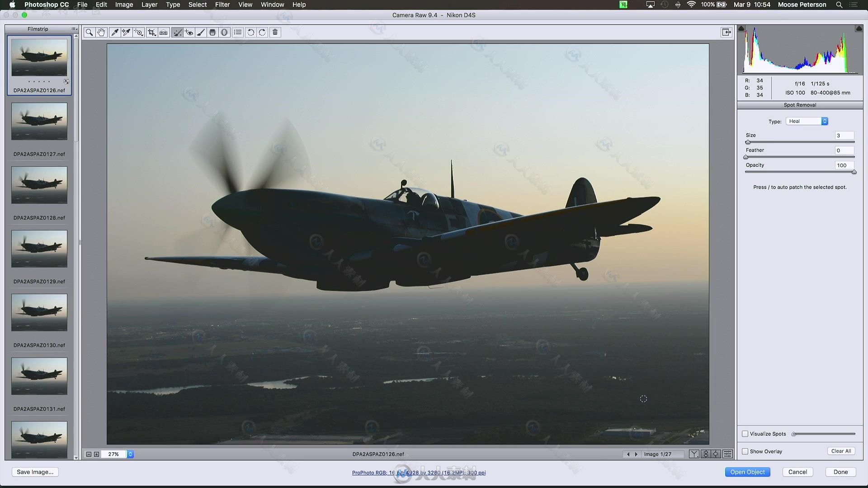Screen dimensions: 868x488
Task: Select the White Balance eyedropper tool
Action: click(x=115, y=33)
